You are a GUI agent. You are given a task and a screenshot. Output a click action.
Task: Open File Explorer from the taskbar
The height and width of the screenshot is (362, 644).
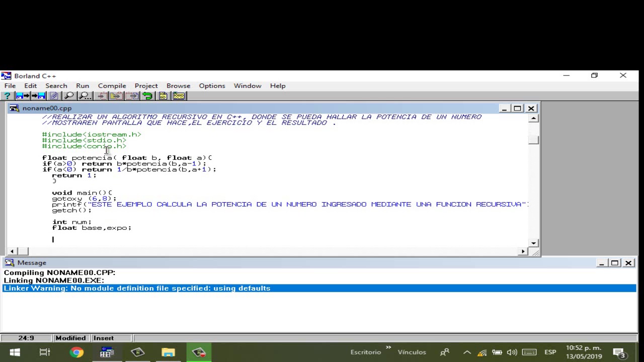pyautogui.click(x=168, y=352)
